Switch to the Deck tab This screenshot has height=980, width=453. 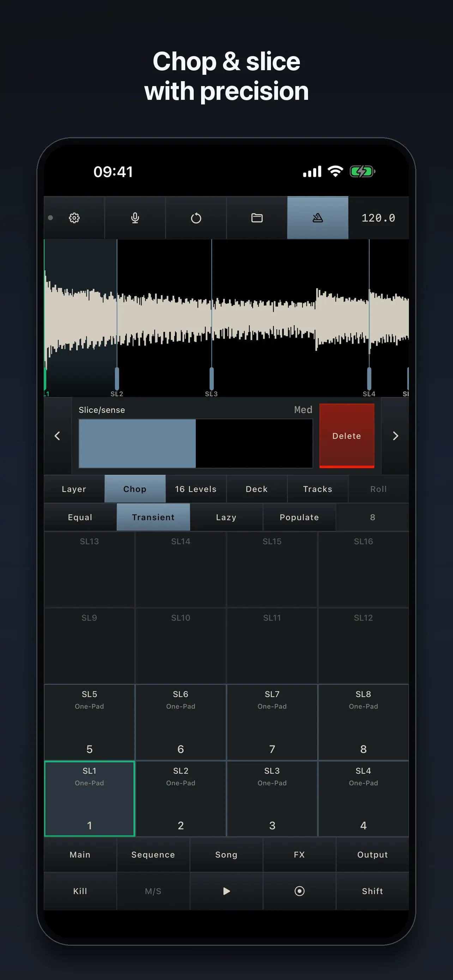pos(257,489)
